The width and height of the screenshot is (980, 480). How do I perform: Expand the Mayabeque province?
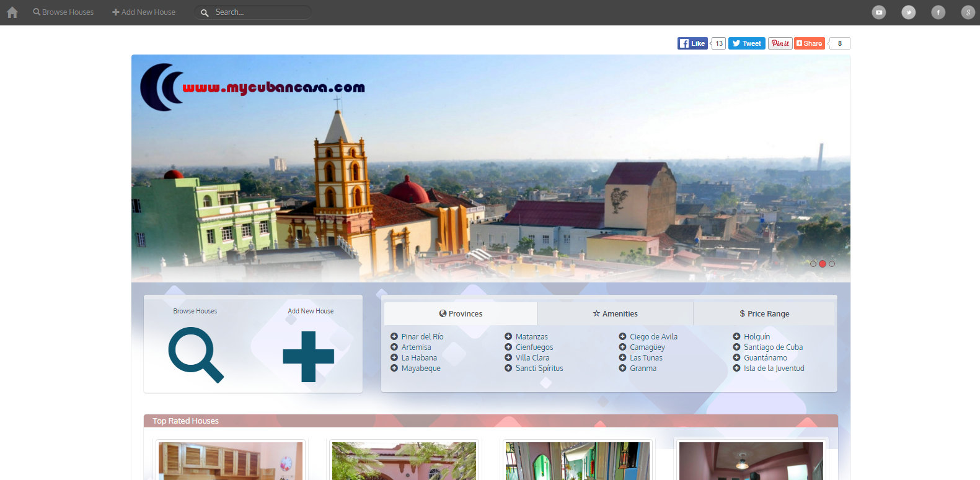[x=415, y=369]
